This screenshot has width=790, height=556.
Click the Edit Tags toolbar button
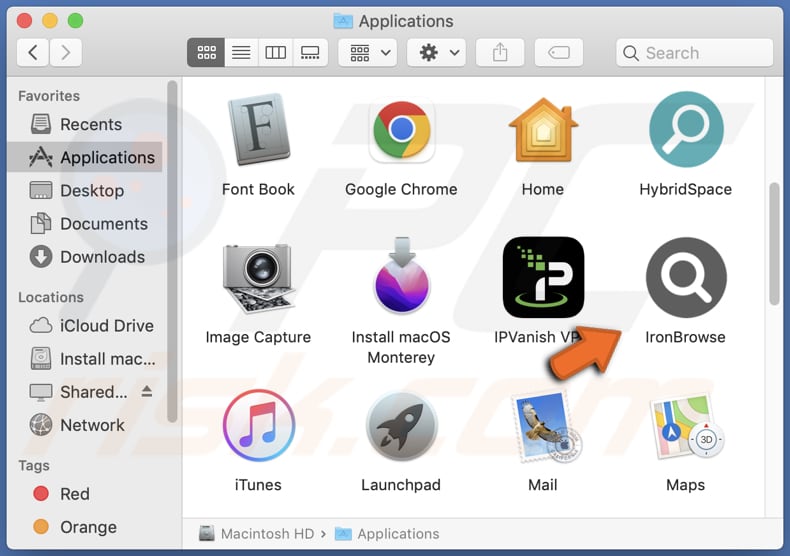[559, 52]
